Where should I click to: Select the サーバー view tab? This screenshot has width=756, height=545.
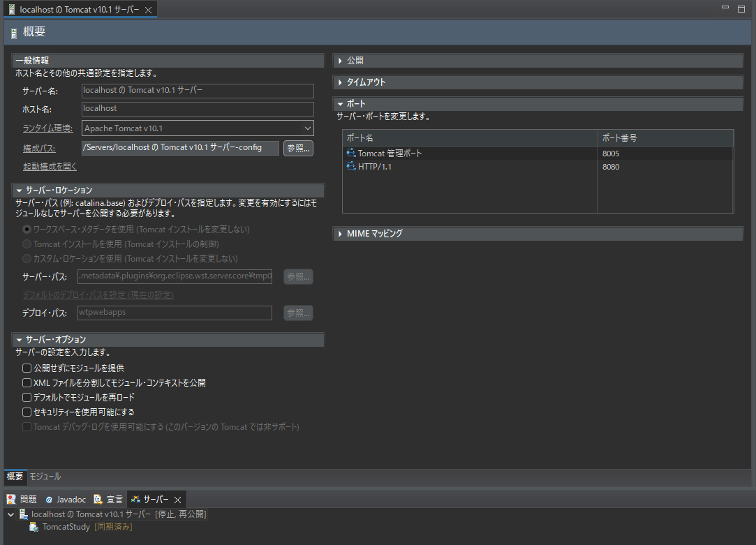click(154, 499)
